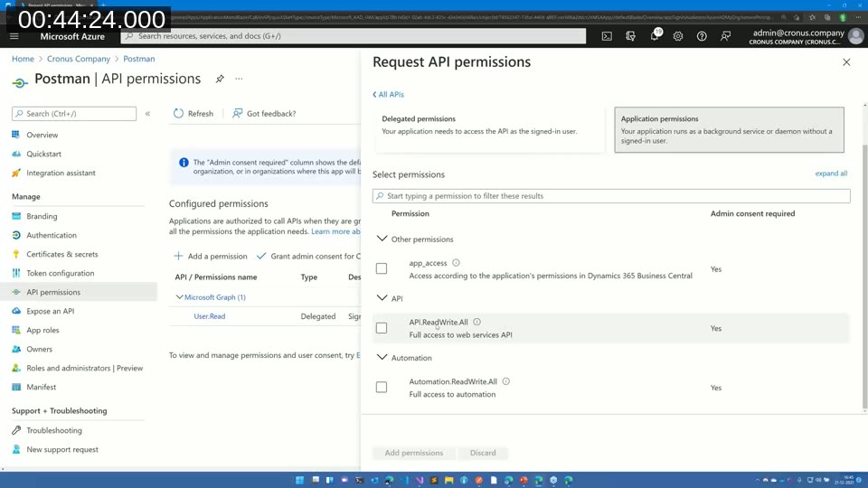Viewport: 868px width, 488px height.
Task: Click the expand all link
Action: (x=831, y=174)
